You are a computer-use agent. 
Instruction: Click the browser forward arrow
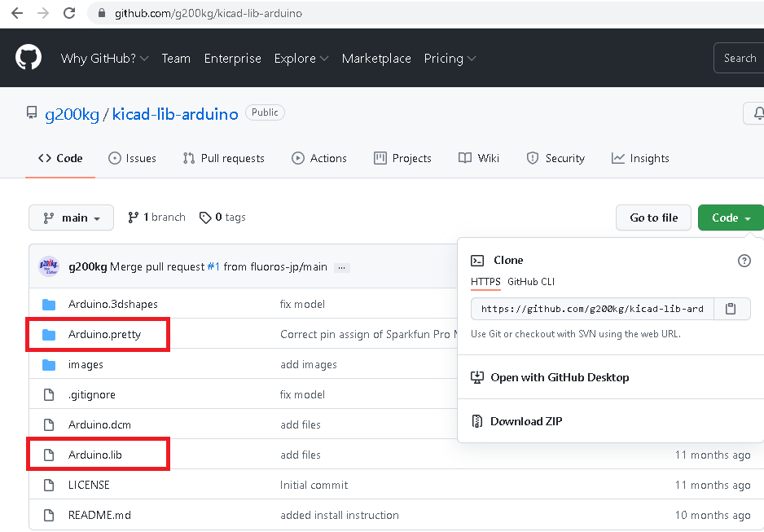(x=43, y=13)
